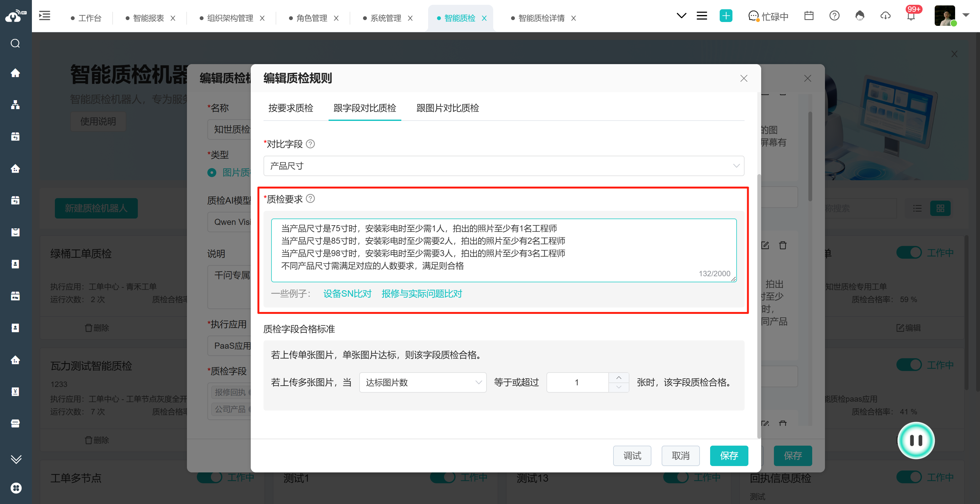Click the app logo icon top-left

16,16
